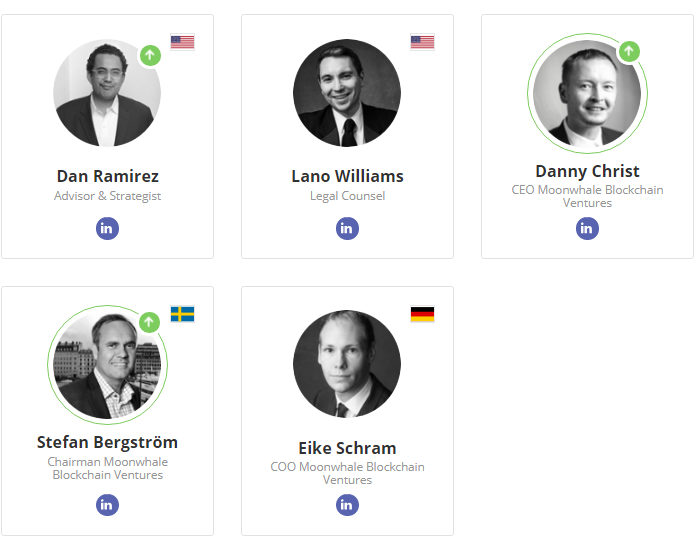Click the name Danny Christ
Viewport: 696px width, 545px height.
[587, 171]
